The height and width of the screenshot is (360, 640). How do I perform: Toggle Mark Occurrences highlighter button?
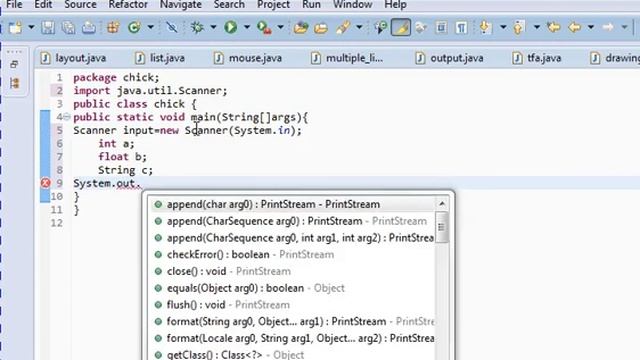pos(401,27)
